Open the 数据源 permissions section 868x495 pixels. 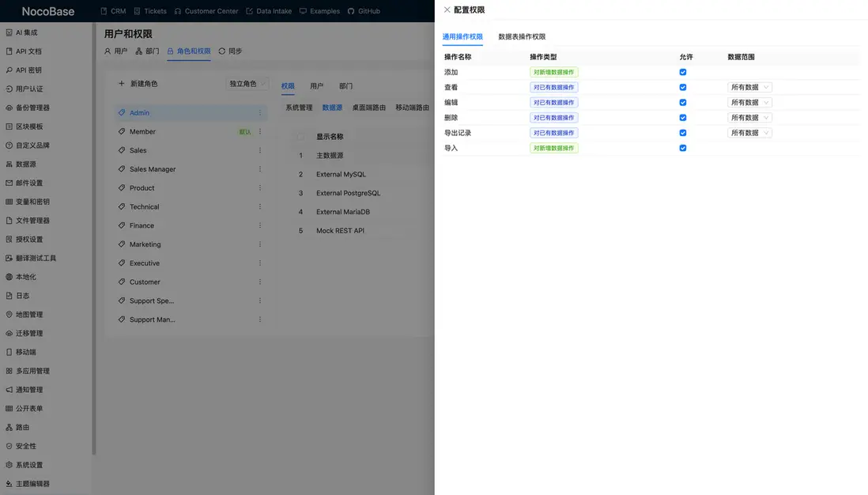pyautogui.click(x=332, y=108)
